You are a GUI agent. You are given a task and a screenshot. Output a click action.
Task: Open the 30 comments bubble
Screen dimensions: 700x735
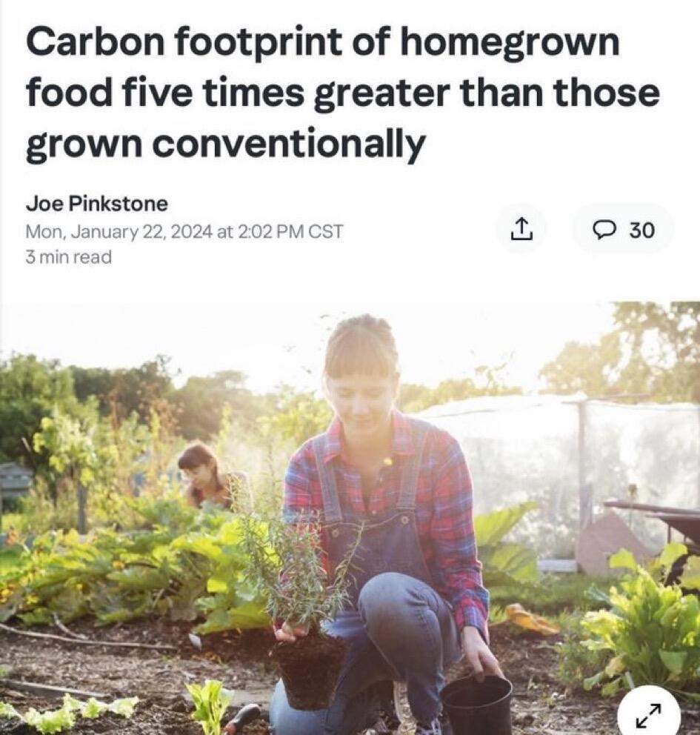pos(623,229)
